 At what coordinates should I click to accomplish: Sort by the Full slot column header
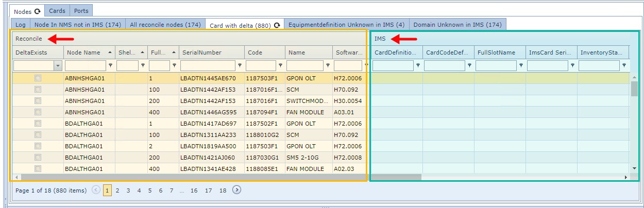[158, 53]
